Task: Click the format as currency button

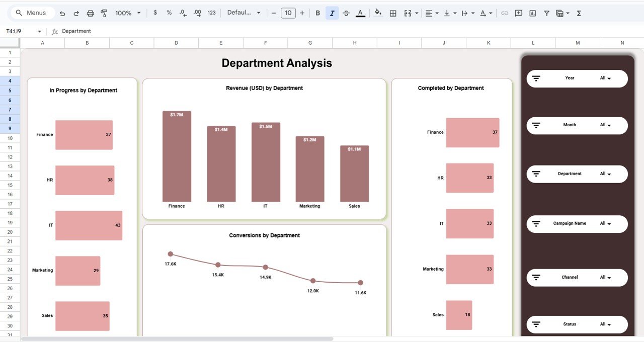Action: (155, 13)
